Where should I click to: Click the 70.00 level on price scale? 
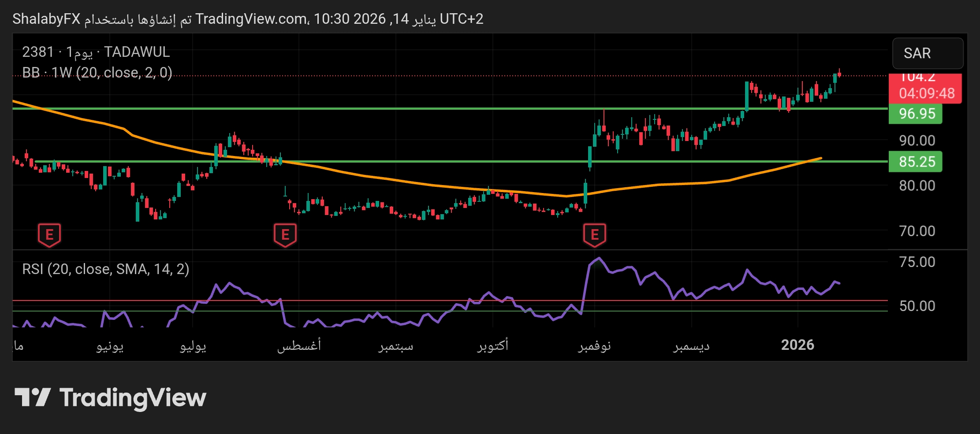click(917, 231)
